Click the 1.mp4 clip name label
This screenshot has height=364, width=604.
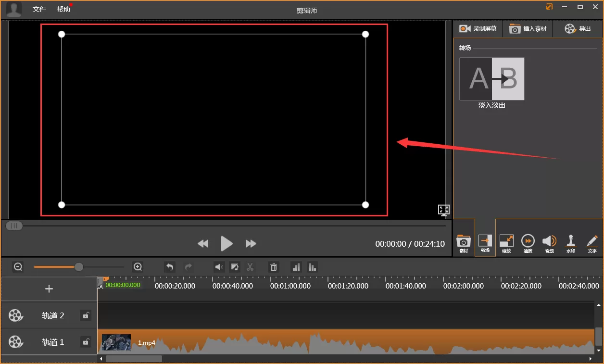147,343
